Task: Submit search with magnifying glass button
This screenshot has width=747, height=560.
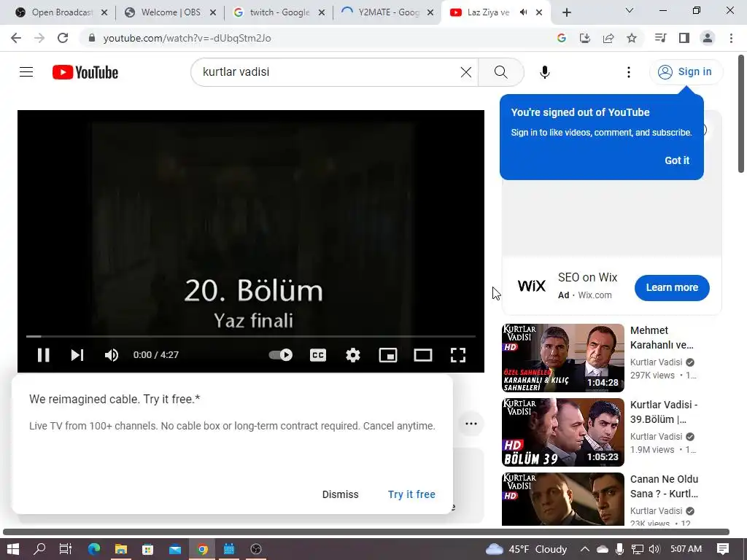Action: (500, 72)
